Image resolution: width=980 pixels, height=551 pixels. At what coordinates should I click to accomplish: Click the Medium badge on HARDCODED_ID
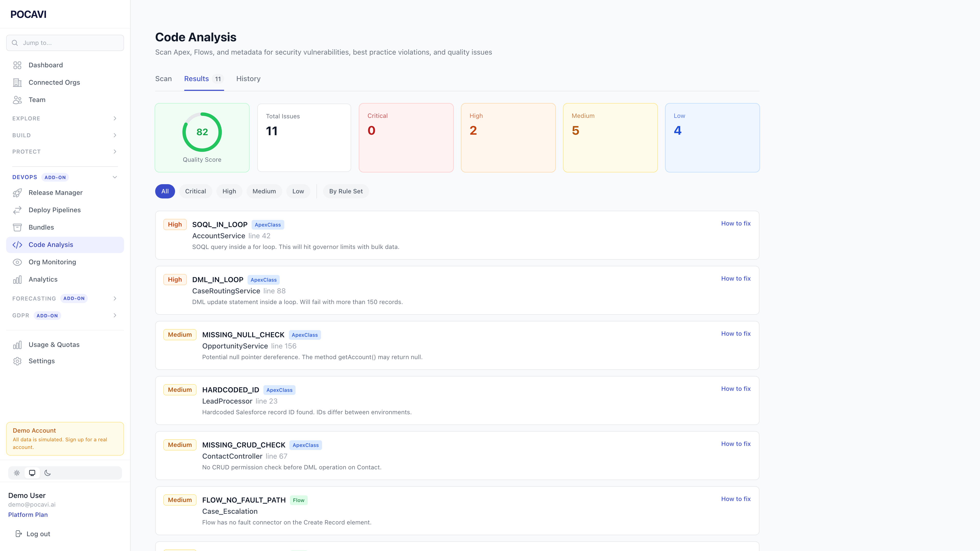coord(180,390)
